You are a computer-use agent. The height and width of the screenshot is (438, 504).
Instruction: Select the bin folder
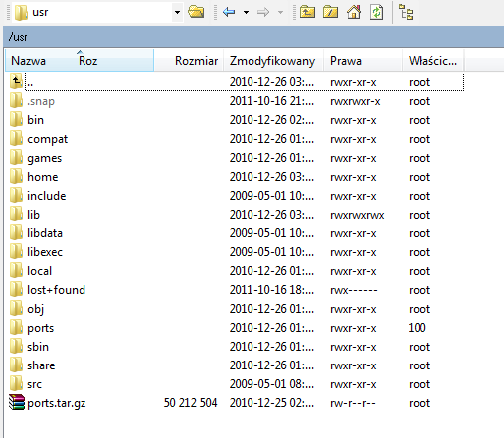click(35, 120)
